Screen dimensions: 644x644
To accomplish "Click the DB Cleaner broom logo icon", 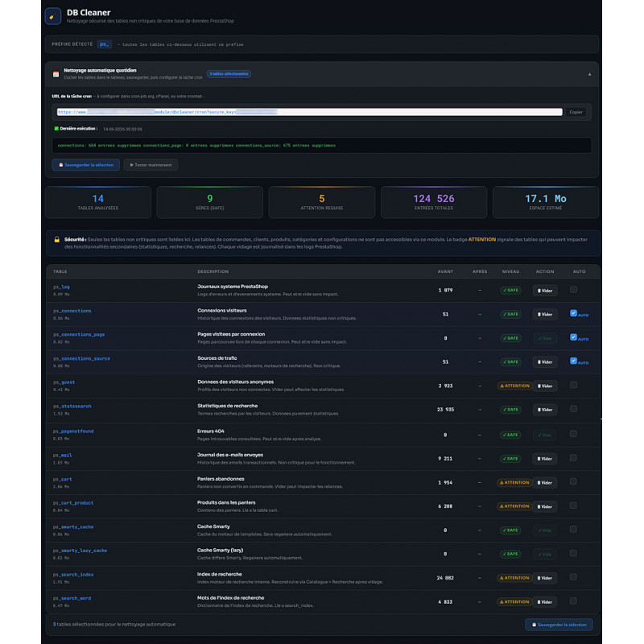I will click(53, 16).
